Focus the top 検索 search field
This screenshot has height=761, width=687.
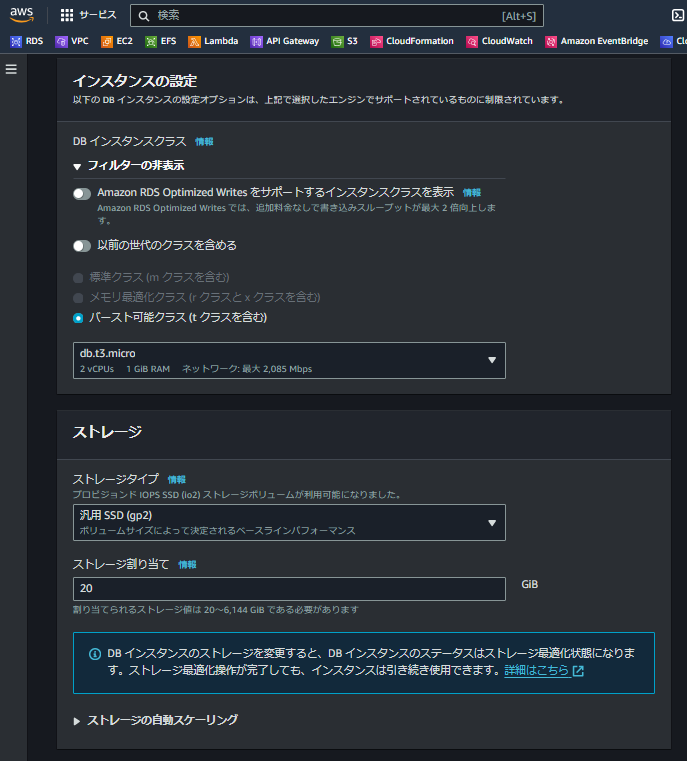(337, 16)
